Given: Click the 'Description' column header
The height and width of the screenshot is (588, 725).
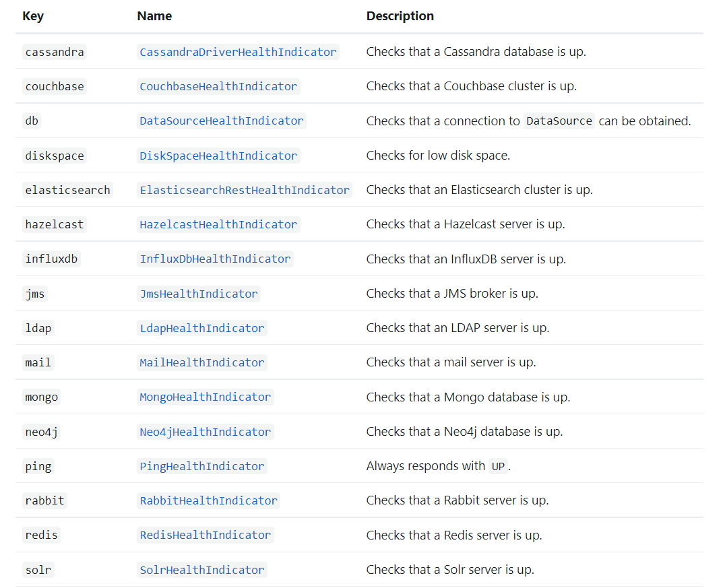Looking at the screenshot, I should pos(400,16).
